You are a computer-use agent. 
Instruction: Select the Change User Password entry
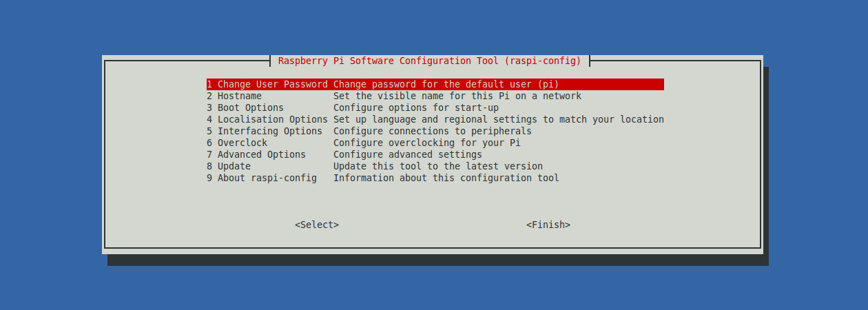[267, 84]
